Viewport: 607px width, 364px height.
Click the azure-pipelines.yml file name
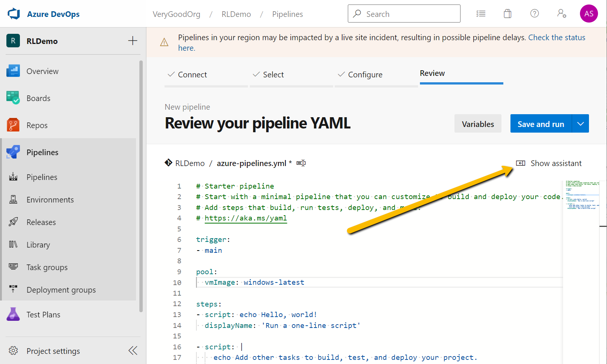(251, 163)
